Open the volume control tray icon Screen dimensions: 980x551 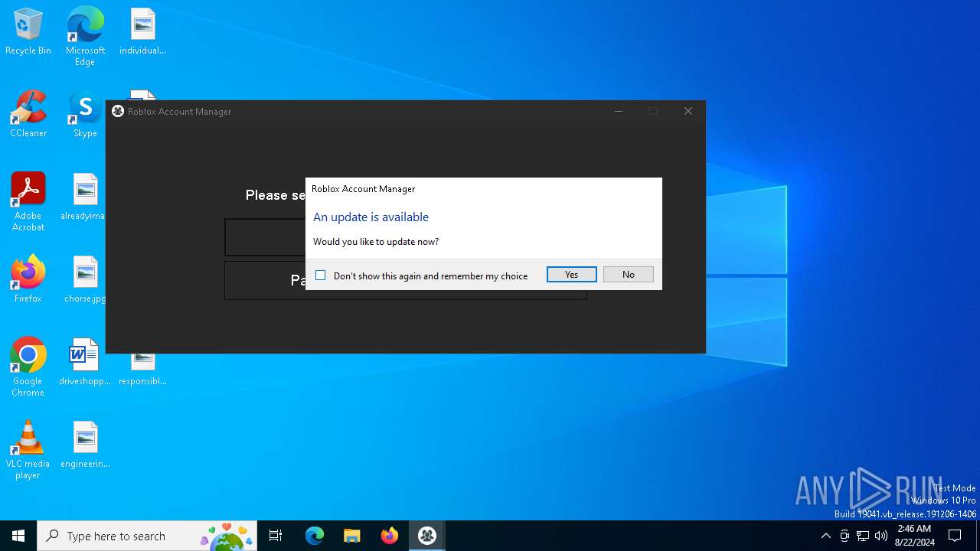[881, 536]
